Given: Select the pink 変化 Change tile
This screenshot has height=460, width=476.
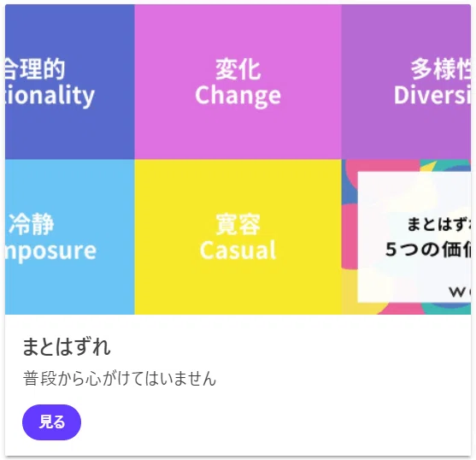Looking at the screenshot, I should tap(238, 82).
